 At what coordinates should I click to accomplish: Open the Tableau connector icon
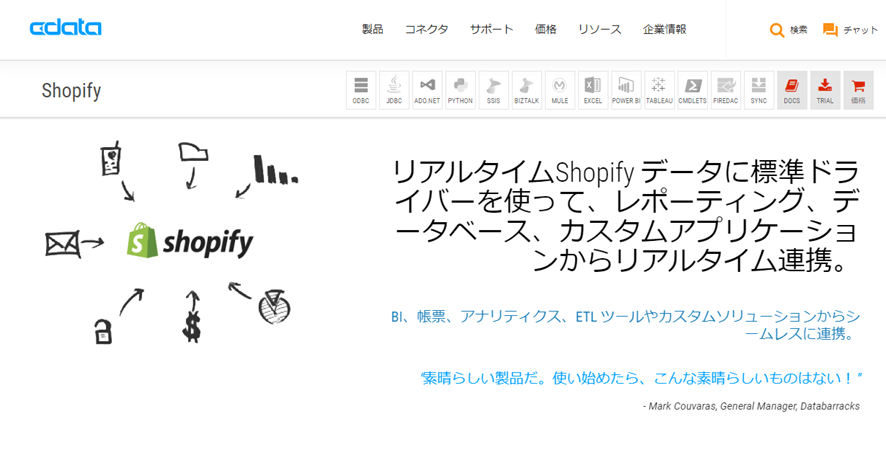659,90
